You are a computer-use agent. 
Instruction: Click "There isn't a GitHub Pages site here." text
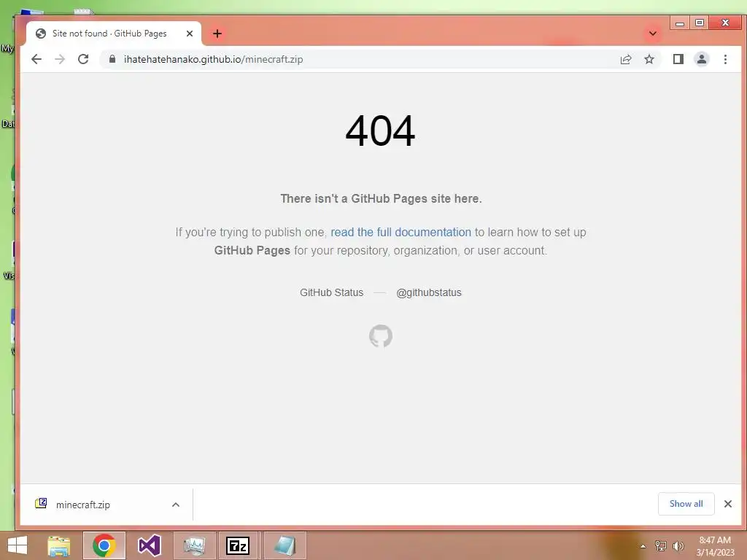(381, 198)
